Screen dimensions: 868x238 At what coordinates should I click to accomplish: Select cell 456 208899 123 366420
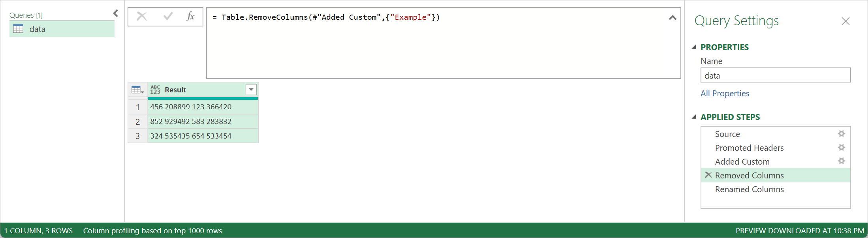[x=203, y=107]
